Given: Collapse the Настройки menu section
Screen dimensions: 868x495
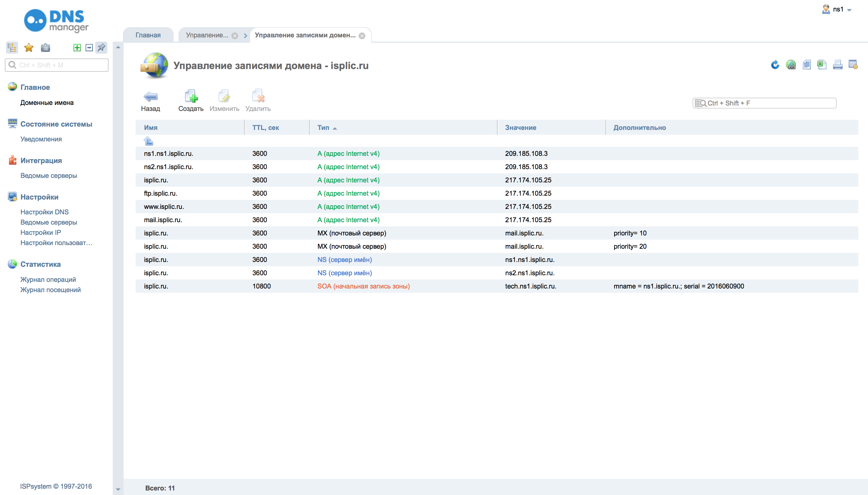Looking at the screenshot, I should pyautogui.click(x=39, y=197).
